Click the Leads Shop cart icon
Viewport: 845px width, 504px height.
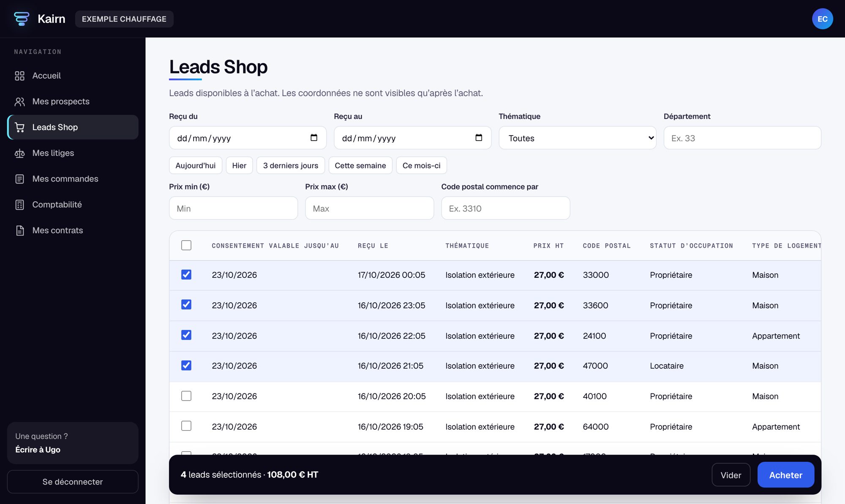[19, 127]
